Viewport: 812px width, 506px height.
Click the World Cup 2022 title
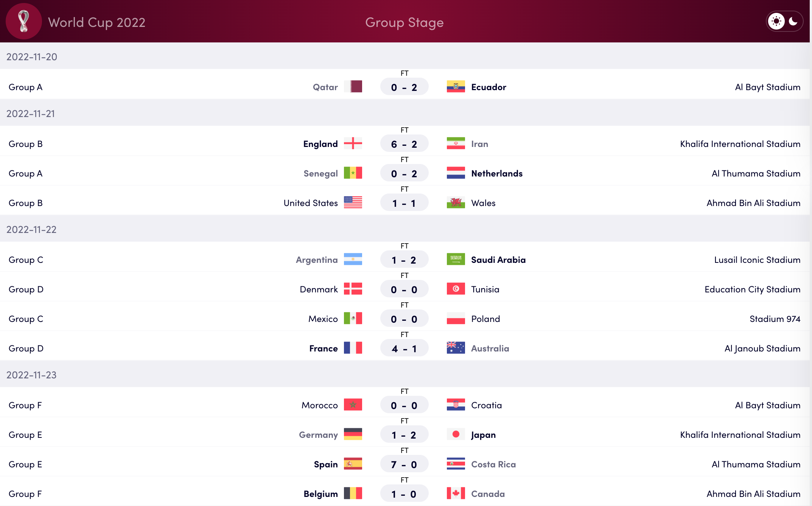[96, 22]
